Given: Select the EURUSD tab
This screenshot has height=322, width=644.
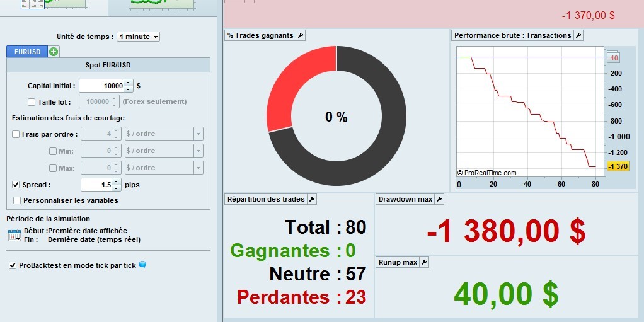Looking at the screenshot, I should tap(27, 52).
